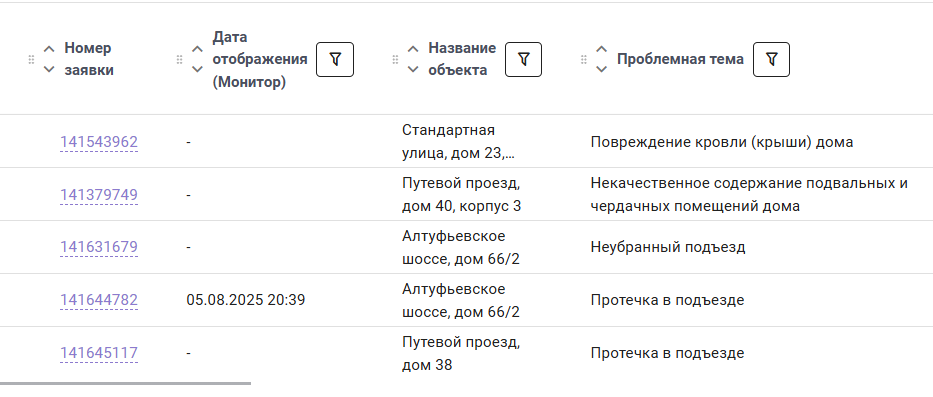933x397 pixels.
Task: Select the date cell 05.08.2025 20:39
Action: [x=246, y=300]
